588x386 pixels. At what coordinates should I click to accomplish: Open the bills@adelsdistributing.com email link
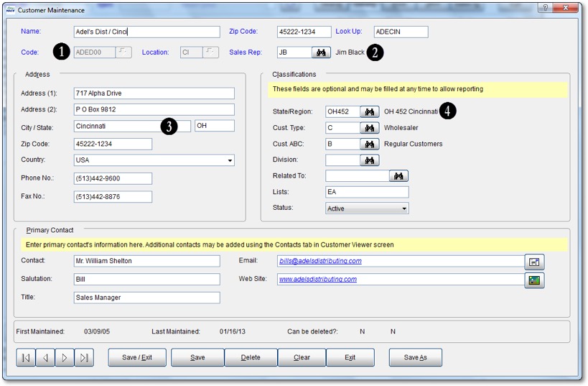coord(321,261)
